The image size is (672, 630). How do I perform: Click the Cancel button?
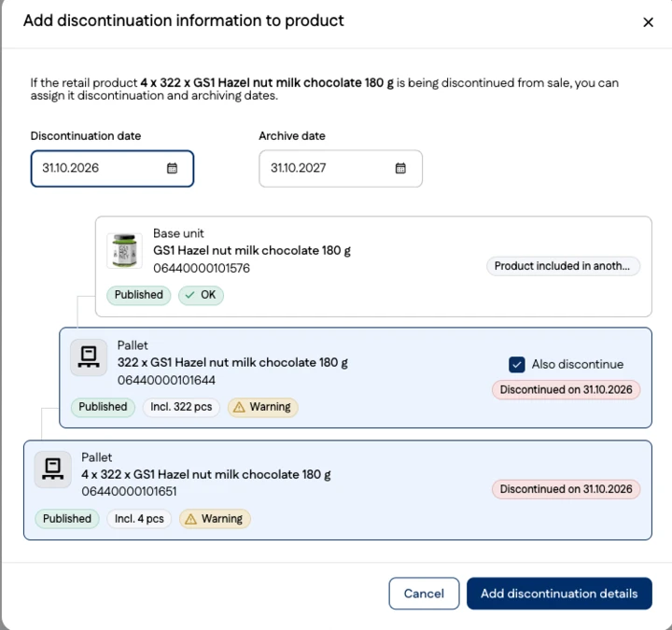point(424,594)
